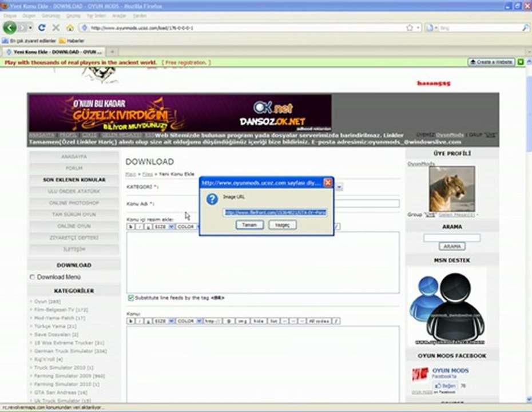This screenshot has width=532, height=412.
Task: Confirm the Image URL dialog with Tamam
Action: [x=249, y=225]
